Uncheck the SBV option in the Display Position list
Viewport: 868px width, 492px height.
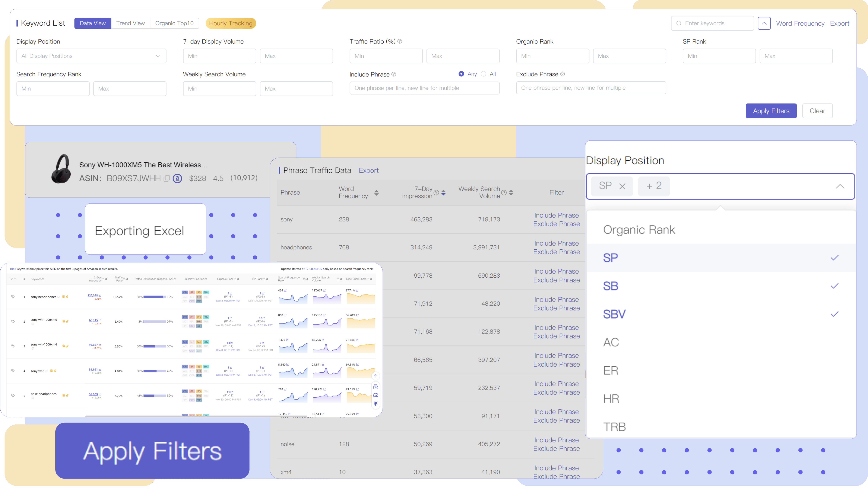pyautogui.click(x=721, y=314)
